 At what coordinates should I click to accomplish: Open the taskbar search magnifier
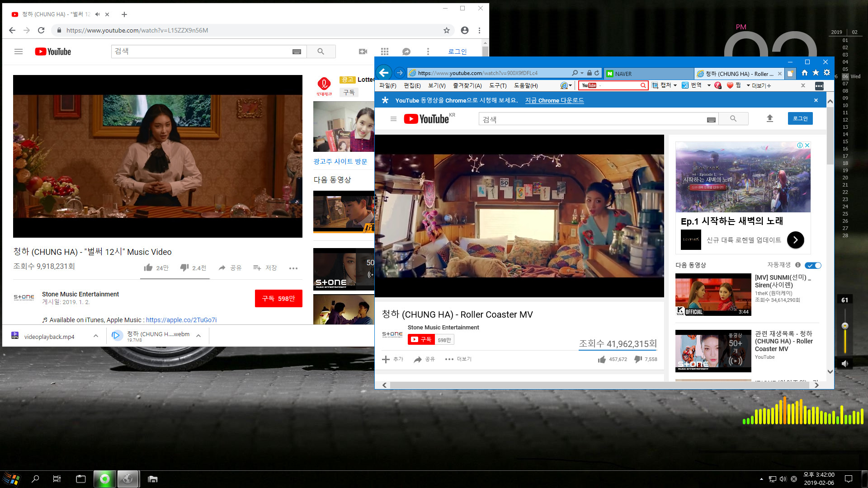pos(35,479)
